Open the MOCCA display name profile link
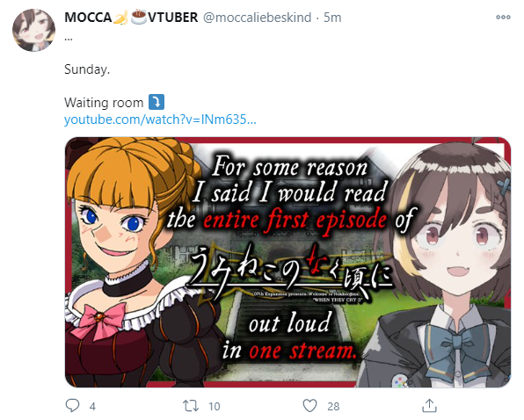Image resolution: width=524 pixels, height=420 pixels. click(x=131, y=18)
